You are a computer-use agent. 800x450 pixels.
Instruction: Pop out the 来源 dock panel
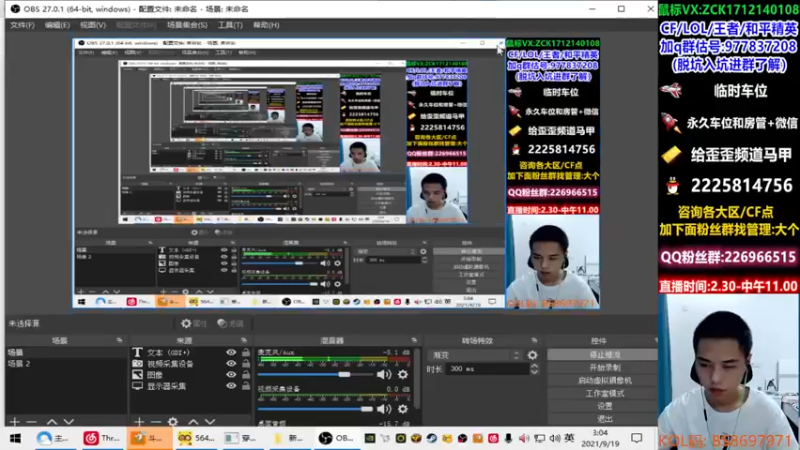(x=244, y=340)
